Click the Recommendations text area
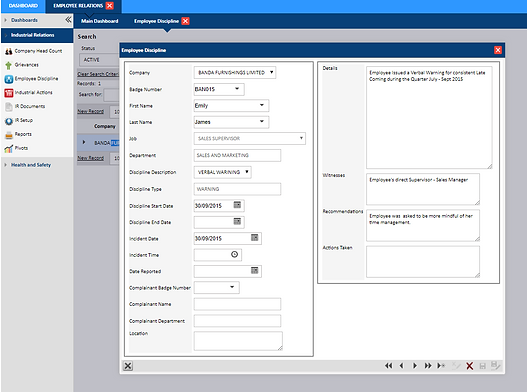 (x=423, y=225)
